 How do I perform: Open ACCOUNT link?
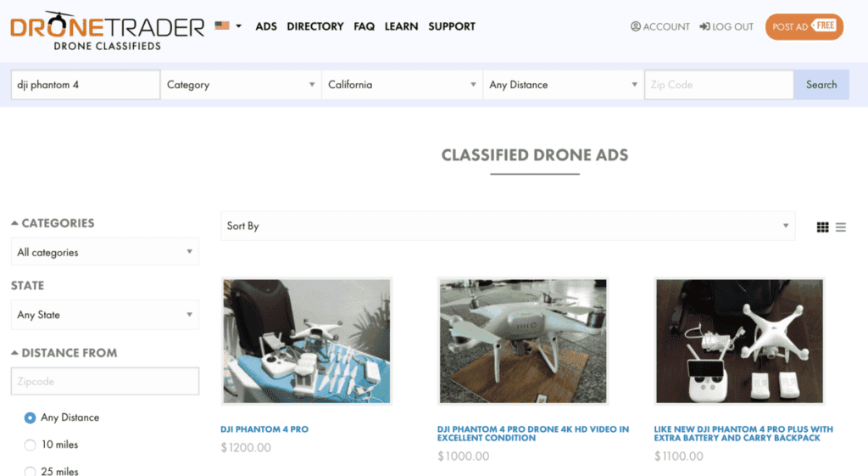click(659, 26)
